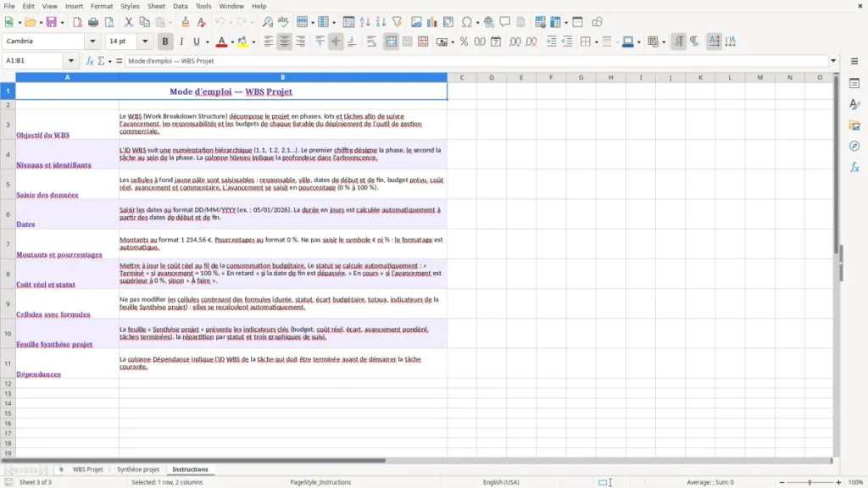Click the Save document icon
The image size is (868, 488).
point(51,22)
